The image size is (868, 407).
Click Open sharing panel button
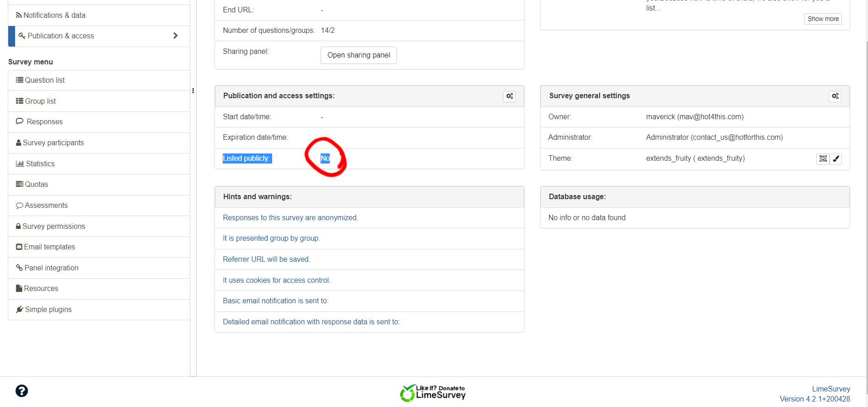[x=359, y=55]
